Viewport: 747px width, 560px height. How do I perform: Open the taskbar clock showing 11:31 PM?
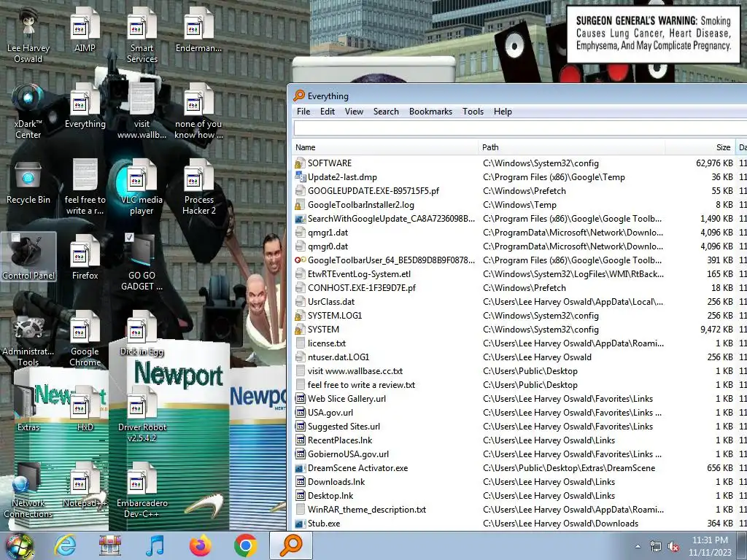click(x=710, y=546)
